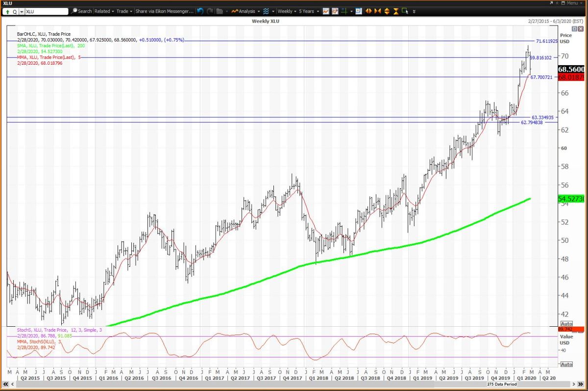Open the Trade dropdown menu
Image resolution: width=588 pixels, height=391 pixels.
[124, 11]
